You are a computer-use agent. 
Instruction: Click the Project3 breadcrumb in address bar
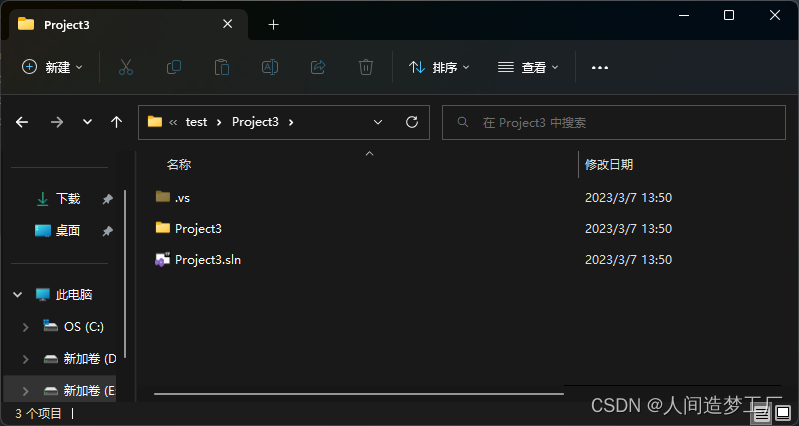255,122
